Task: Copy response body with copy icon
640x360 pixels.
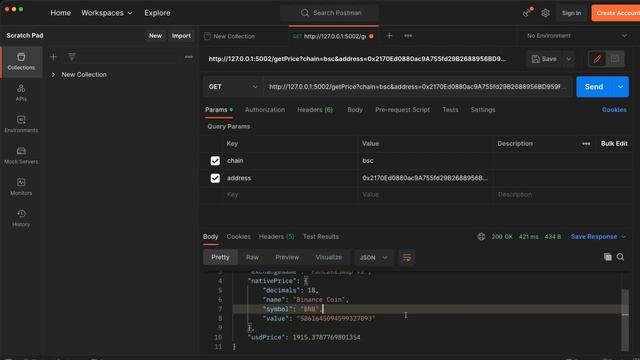Action: coord(608,257)
